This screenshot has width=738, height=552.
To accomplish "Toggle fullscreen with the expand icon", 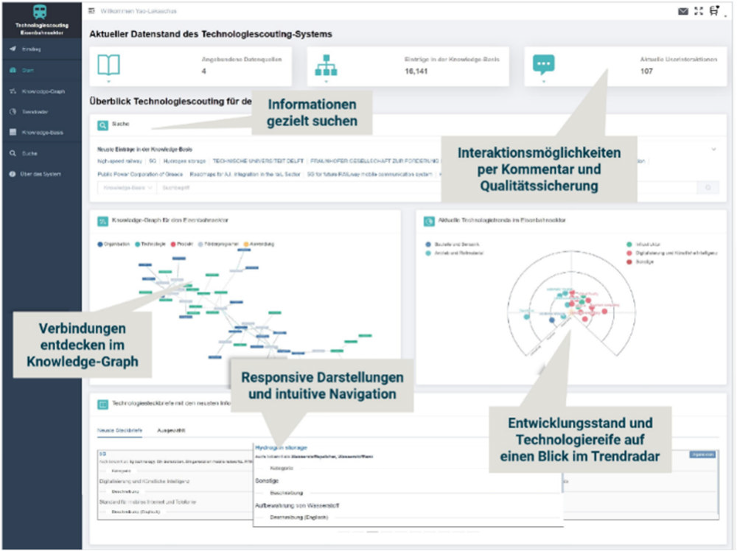I will [698, 12].
